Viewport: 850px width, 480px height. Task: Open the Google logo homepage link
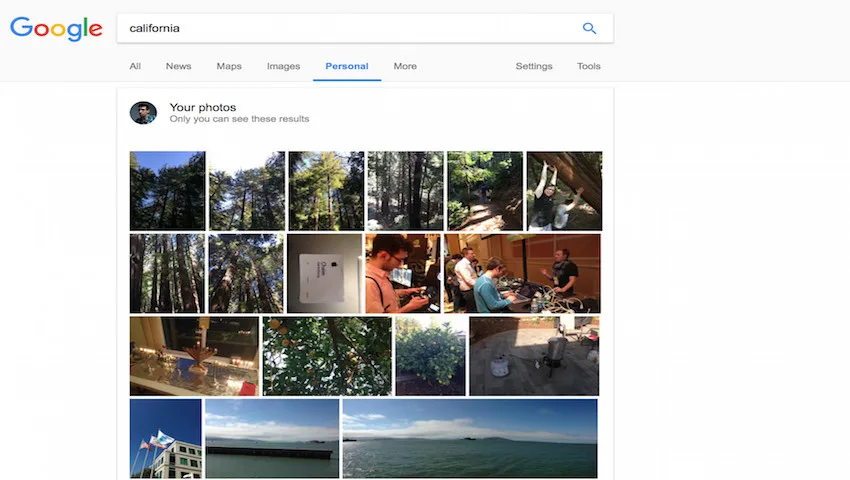click(56, 29)
